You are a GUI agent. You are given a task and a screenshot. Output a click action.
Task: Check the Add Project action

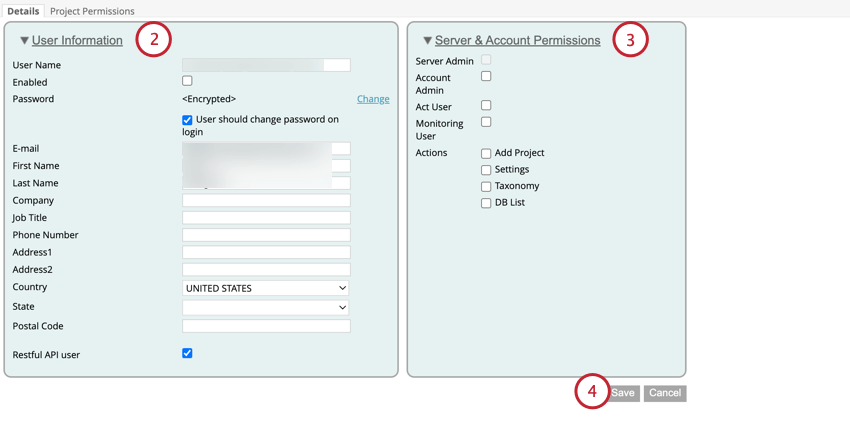pos(486,154)
